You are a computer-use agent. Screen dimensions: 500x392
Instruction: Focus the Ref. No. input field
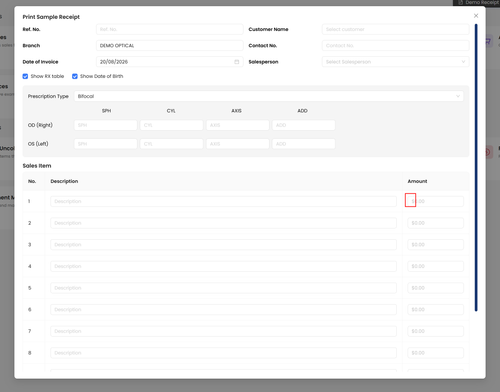pos(170,29)
